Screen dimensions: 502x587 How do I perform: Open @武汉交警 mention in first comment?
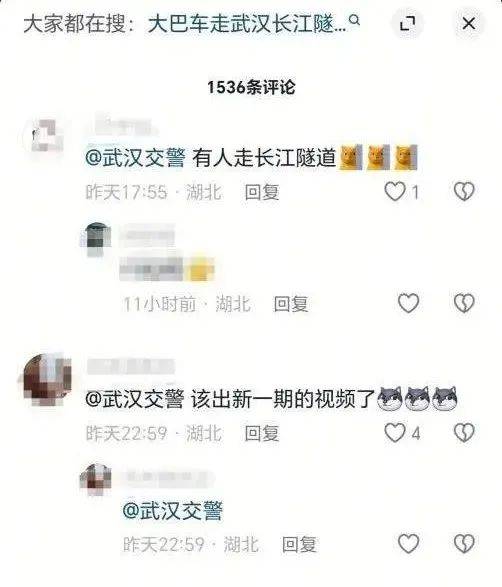[135, 158]
